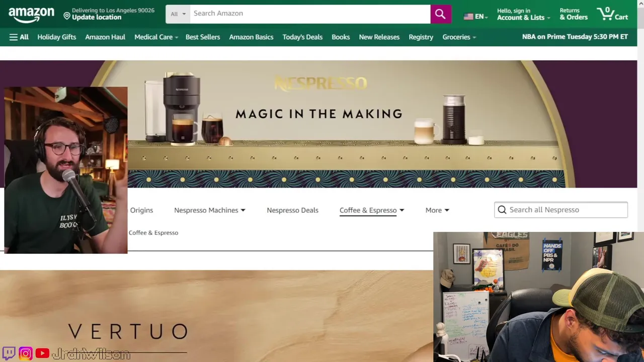Open the search category All dropdown
This screenshot has height=362, width=644.
tap(178, 14)
